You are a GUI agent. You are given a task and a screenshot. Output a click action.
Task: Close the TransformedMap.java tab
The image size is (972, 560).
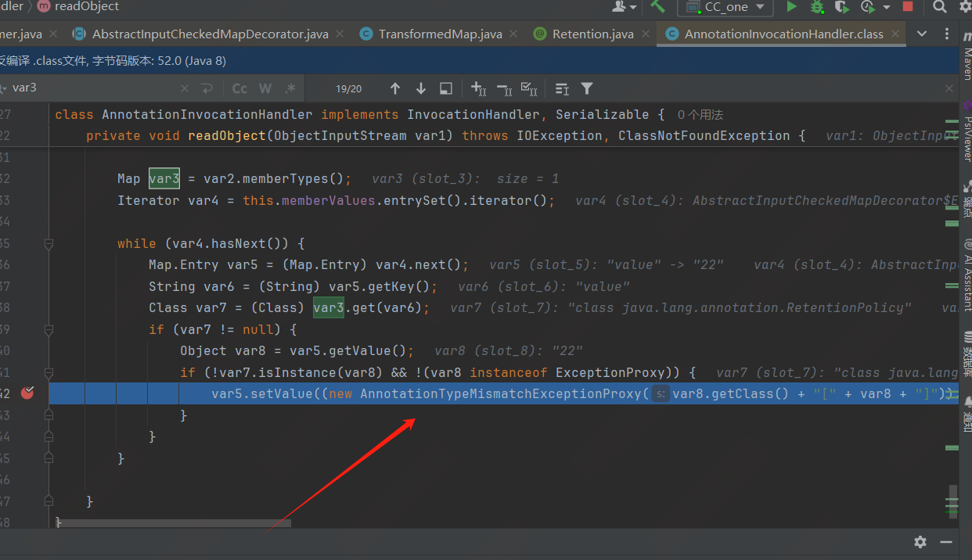click(x=512, y=34)
